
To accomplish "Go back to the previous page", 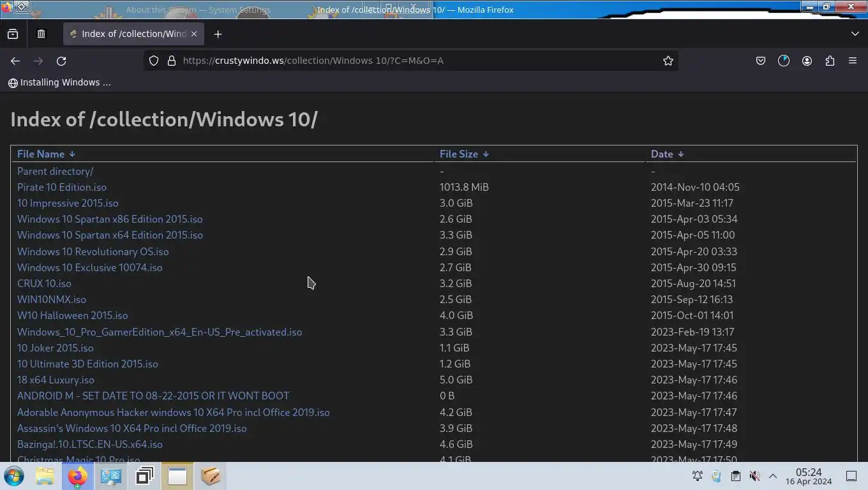I will [15, 61].
